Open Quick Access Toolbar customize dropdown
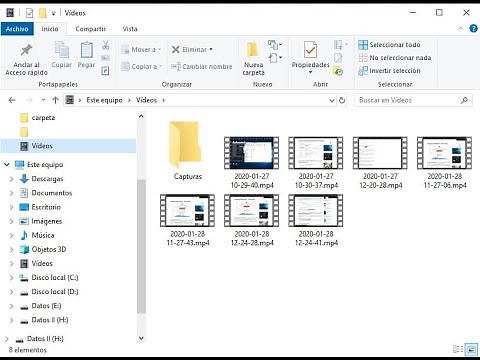Viewport: 480px width, 360px height. pos(53,14)
